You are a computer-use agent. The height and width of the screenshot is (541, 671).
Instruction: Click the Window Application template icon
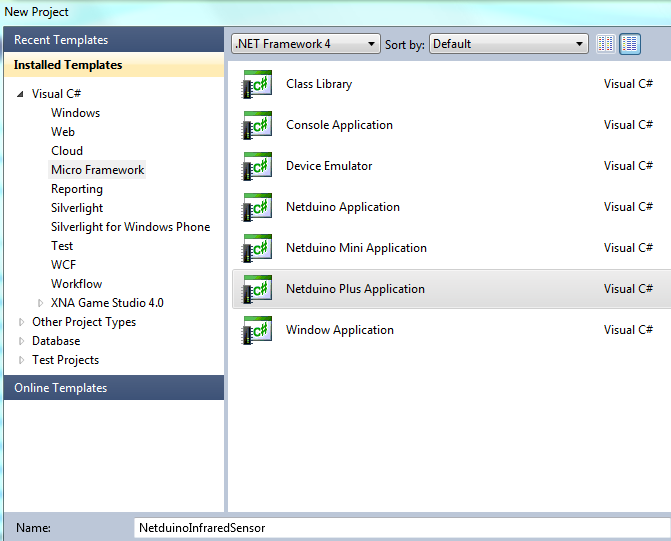257,330
